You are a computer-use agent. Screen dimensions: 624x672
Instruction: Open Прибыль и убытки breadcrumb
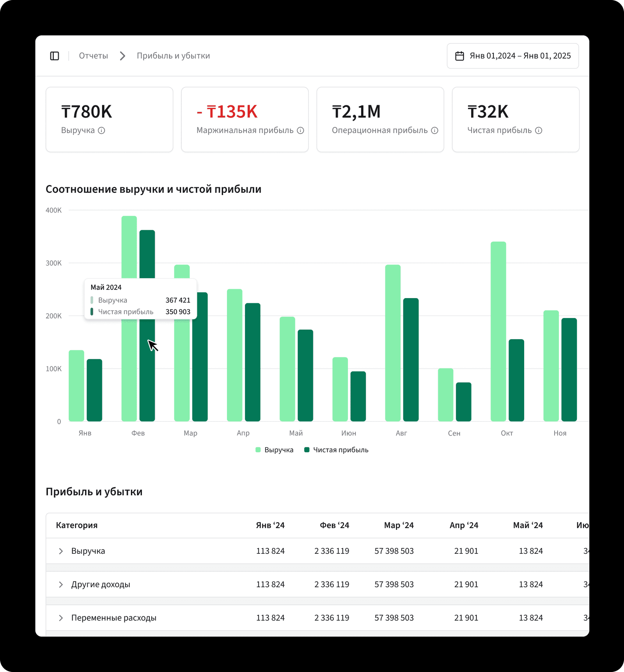click(173, 56)
